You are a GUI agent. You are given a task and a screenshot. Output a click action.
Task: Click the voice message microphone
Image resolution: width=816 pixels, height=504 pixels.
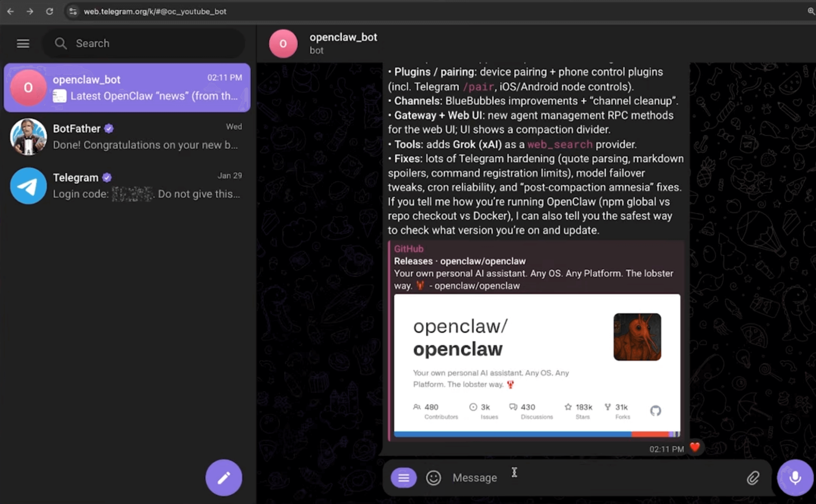point(794,477)
